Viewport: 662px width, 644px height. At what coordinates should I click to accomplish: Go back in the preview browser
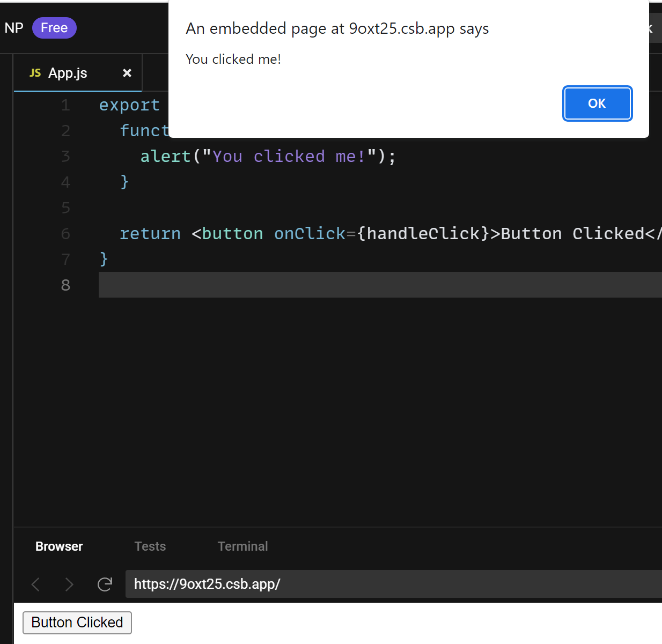point(35,584)
